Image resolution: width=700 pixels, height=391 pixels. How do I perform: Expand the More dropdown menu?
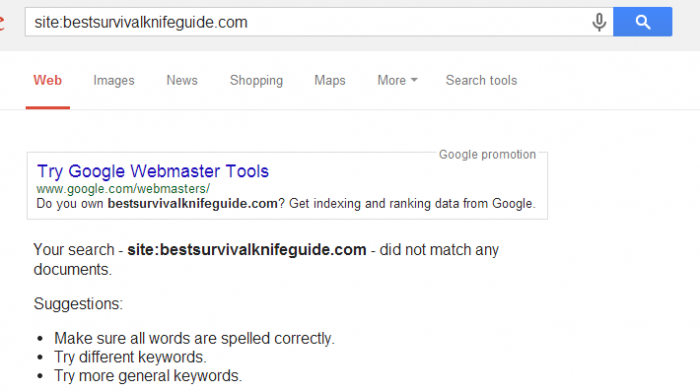click(397, 80)
